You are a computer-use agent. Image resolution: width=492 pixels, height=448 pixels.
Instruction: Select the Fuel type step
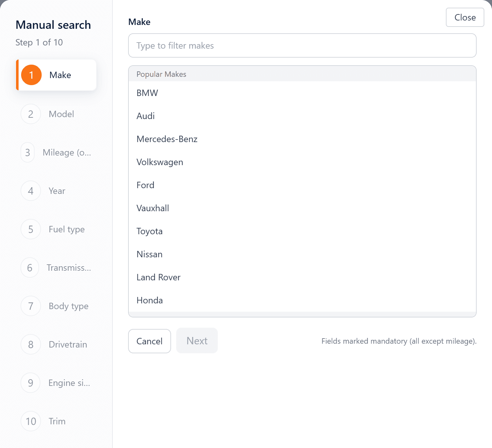point(56,229)
